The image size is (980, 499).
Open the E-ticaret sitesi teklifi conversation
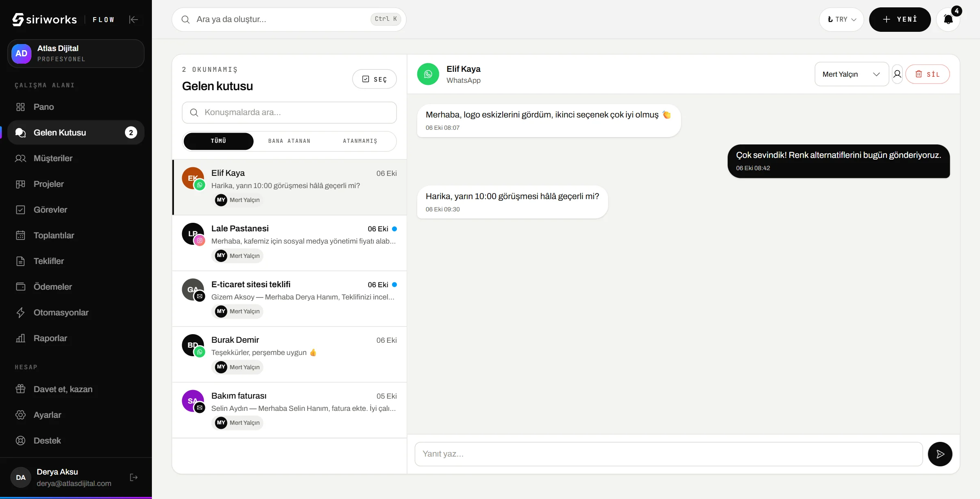(x=290, y=299)
